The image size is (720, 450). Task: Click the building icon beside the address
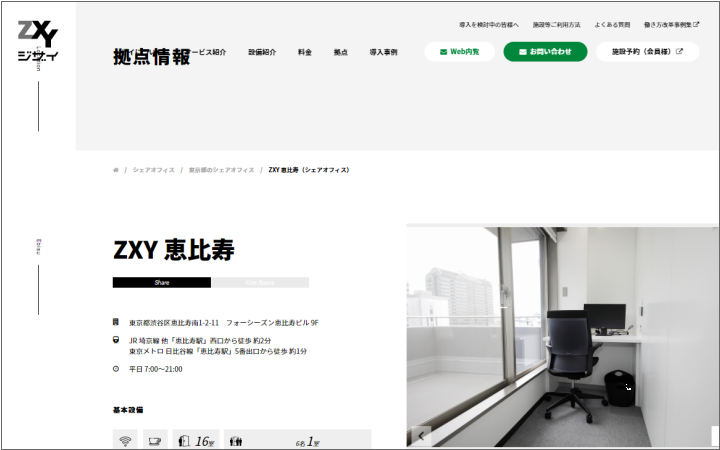pyautogui.click(x=116, y=322)
